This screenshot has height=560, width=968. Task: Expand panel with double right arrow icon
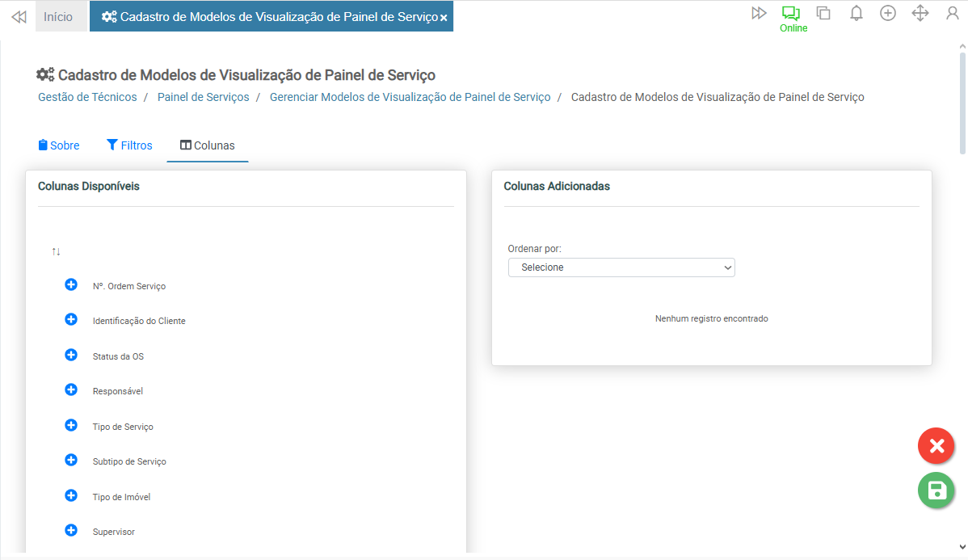click(758, 14)
